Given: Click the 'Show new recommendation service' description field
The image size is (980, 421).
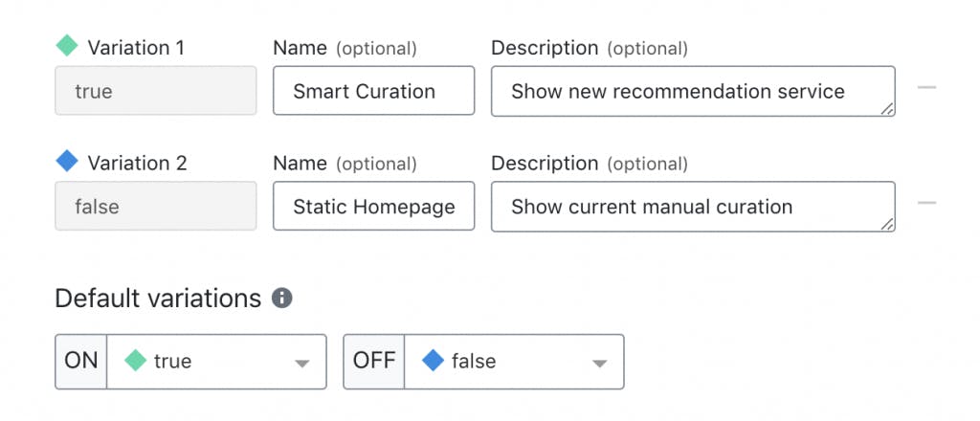Looking at the screenshot, I should coord(693,91).
